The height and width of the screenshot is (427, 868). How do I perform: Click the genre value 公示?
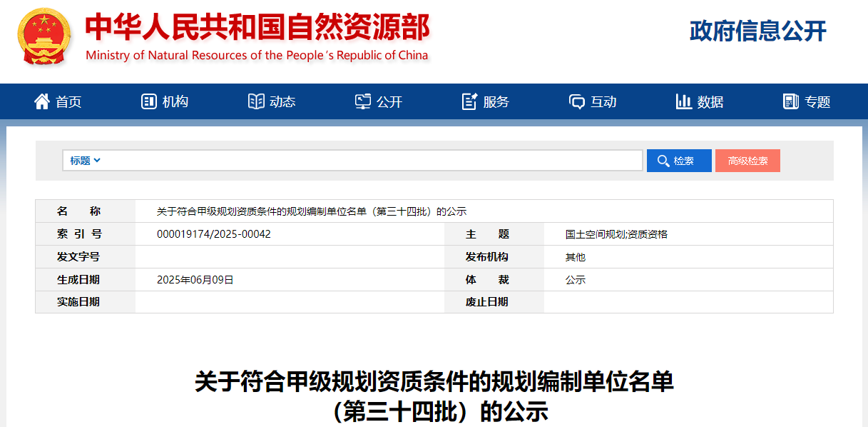click(x=576, y=280)
